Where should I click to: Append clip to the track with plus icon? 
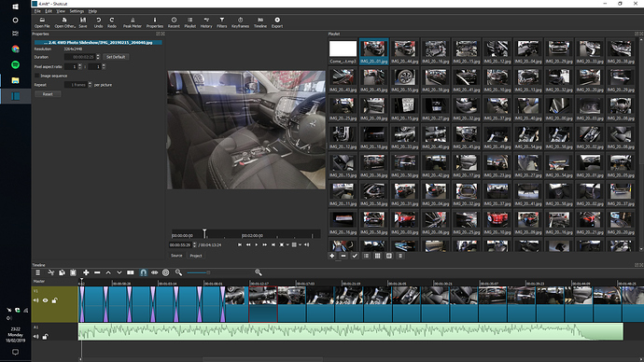point(86,272)
